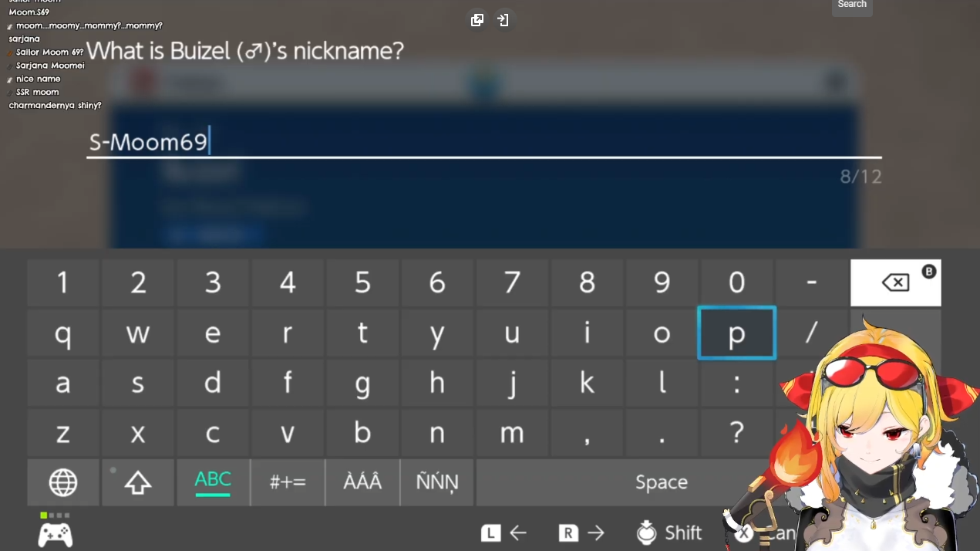This screenshot has height=551, width=980.
Task: Tap the number 7 key
Action: click(512, 282)
